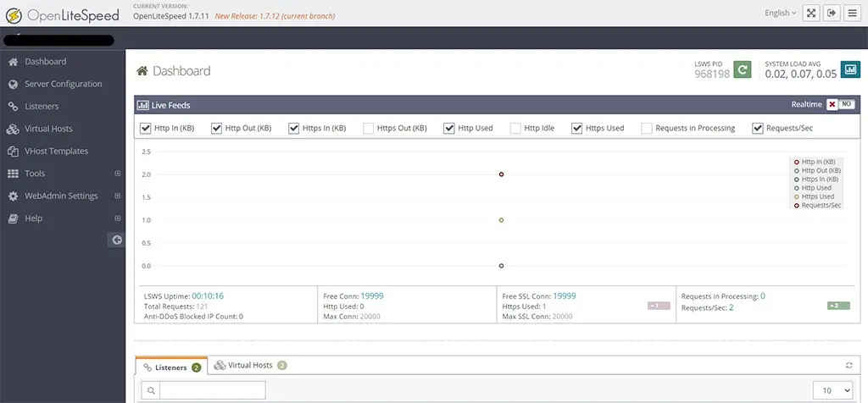868x403 pixels.
Task: Click the Max SSL Conn 20000 text
Action: pos(536,317)
